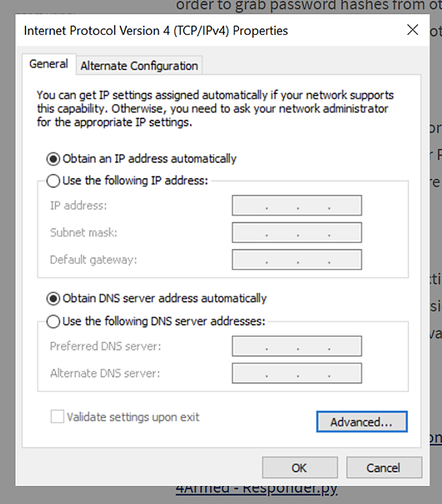Close the TCP/IPv4 Properties dialog
Screen dimensions: 442x504
(412, 30)
